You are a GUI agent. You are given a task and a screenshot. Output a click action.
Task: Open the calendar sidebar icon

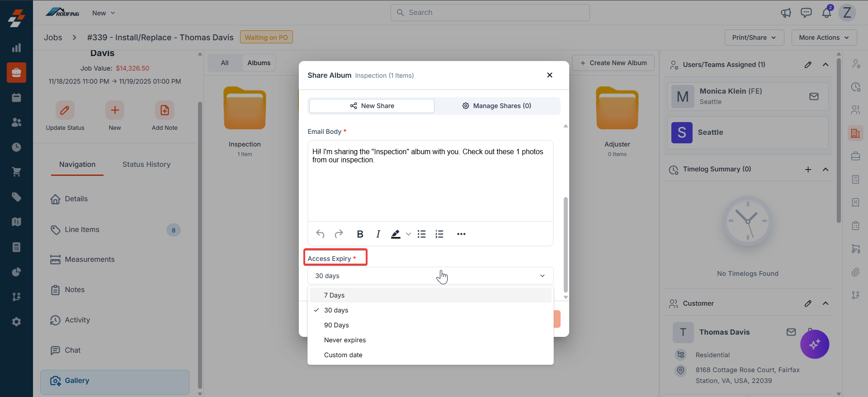click(16, 97)
